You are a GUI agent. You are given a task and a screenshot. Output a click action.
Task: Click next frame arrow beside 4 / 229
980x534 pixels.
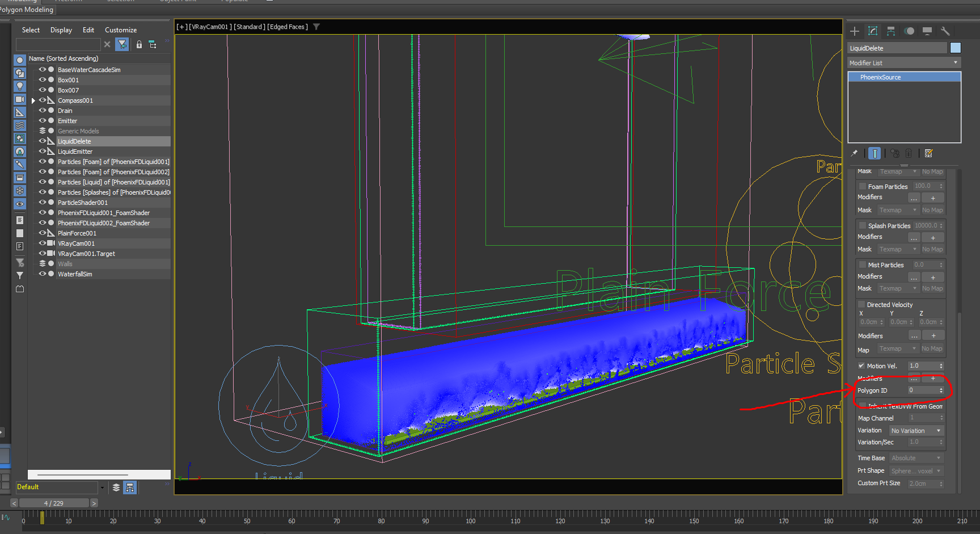click(94, 503)
